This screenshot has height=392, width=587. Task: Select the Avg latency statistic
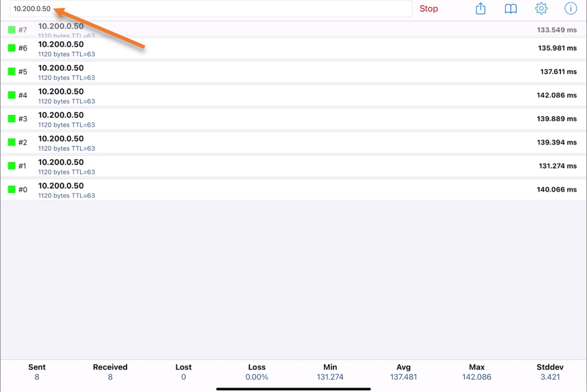pos(403,372)
